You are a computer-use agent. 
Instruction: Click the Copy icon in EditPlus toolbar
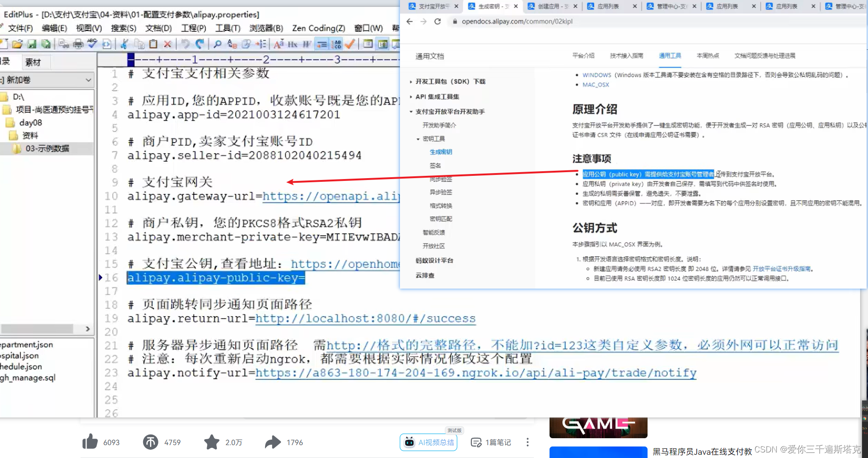point(139,44)
